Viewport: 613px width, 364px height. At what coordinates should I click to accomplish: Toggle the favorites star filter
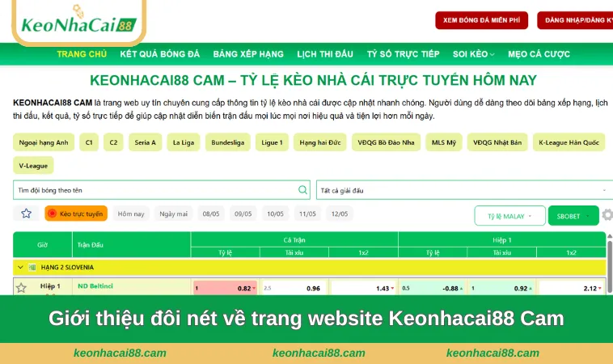26,214
